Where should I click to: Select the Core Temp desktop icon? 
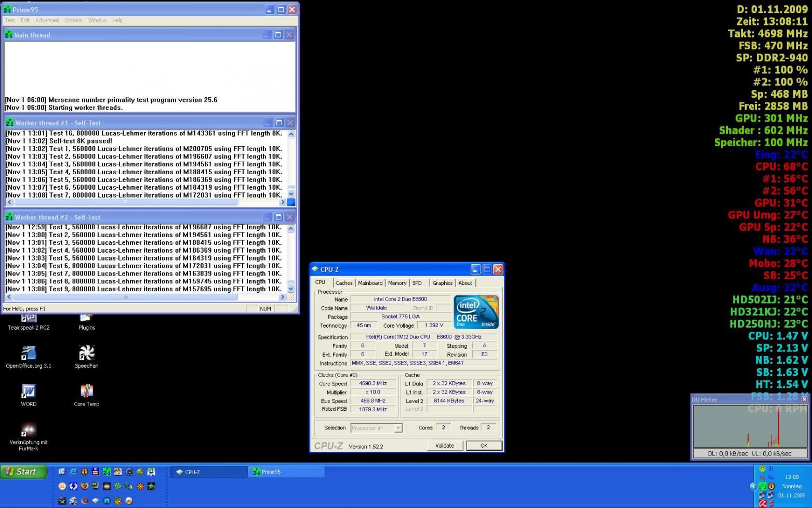tap(86, 395)
